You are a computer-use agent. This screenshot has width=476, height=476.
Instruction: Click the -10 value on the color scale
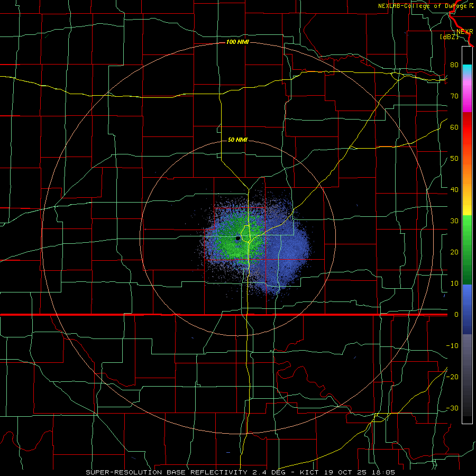452,346
